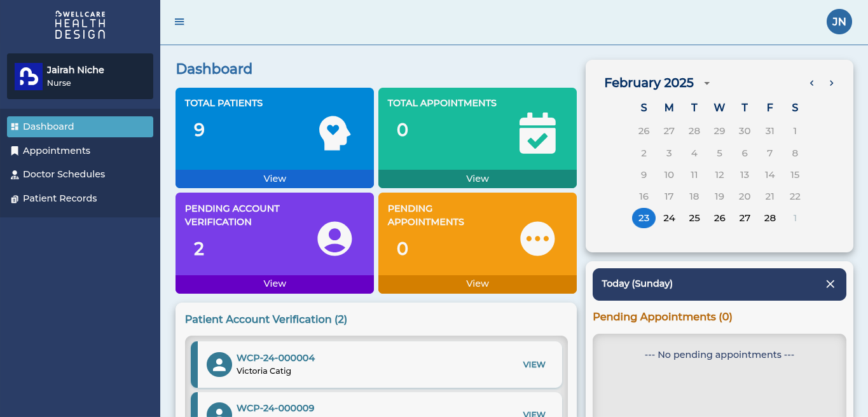Click the hamburger menu icon
868x417 pixels.
179,22
